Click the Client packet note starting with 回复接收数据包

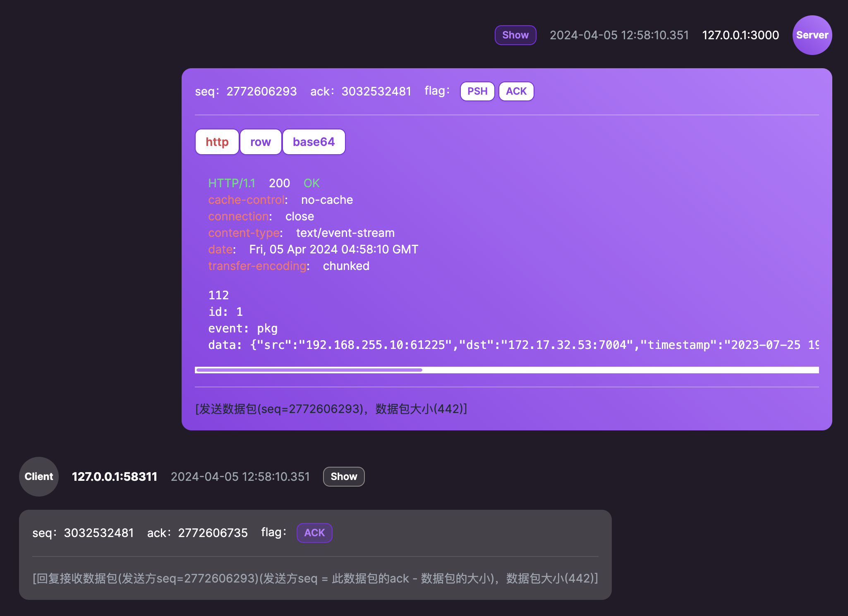tap(315, 578)
